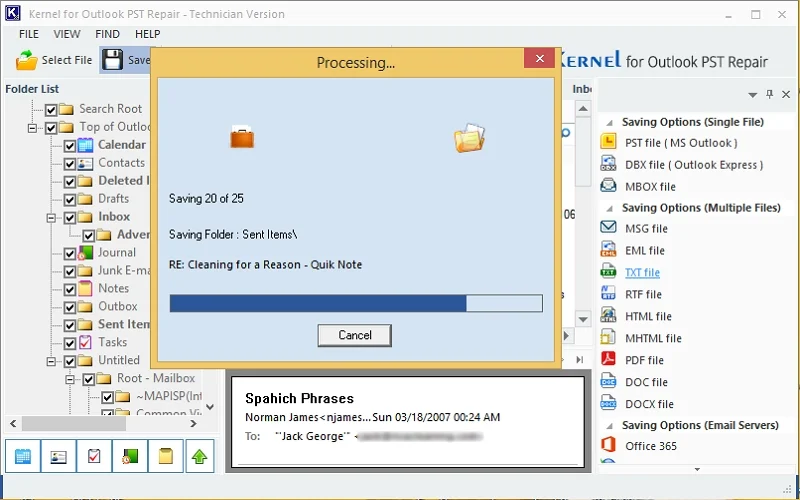The image size is (800, 500).
Task: Open the FIND menu
Action: coord(107,34)
